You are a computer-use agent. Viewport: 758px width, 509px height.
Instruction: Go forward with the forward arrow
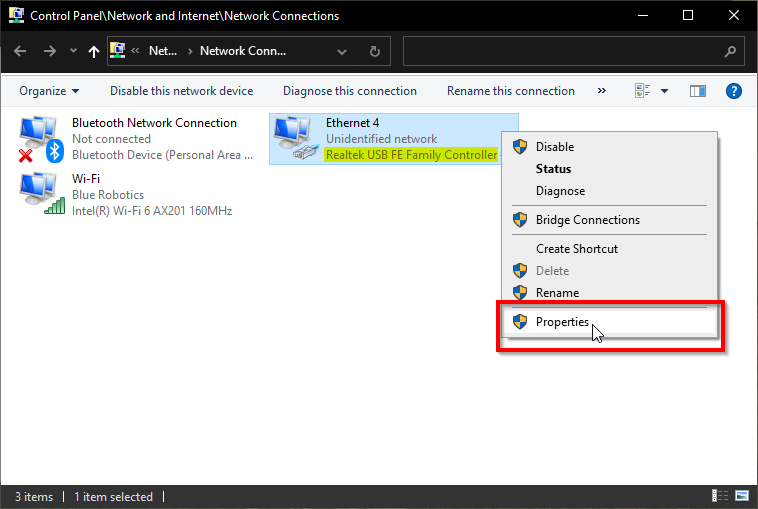(49, 51)
